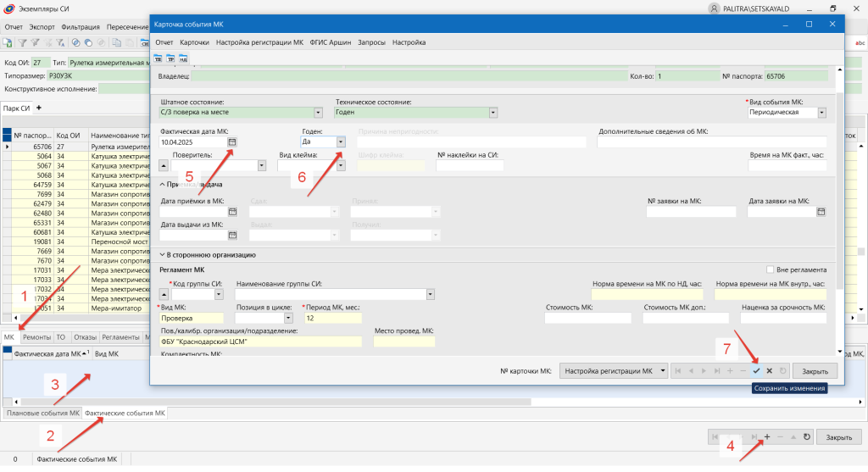Screen dimensions: 868x472
Task: Click the № заявки на МК input field
Action: [x=691, y=211]
